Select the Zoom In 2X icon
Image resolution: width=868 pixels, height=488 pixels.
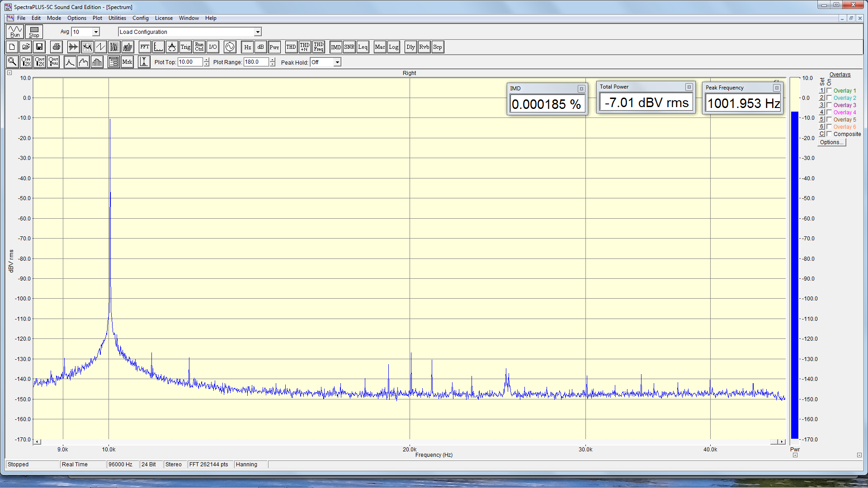26,62
